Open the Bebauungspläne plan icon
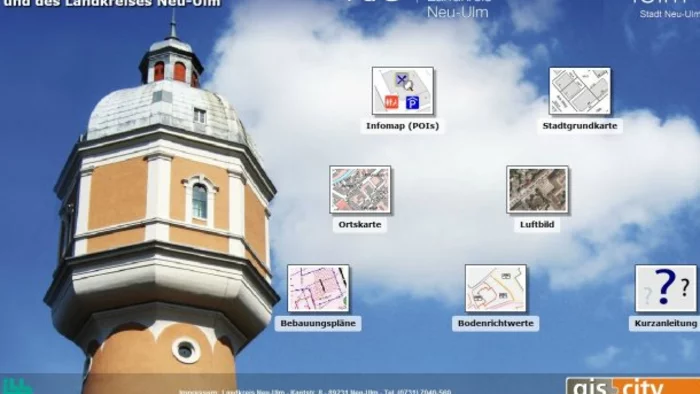This screenshot has width=700, height=394. [318, 288]
